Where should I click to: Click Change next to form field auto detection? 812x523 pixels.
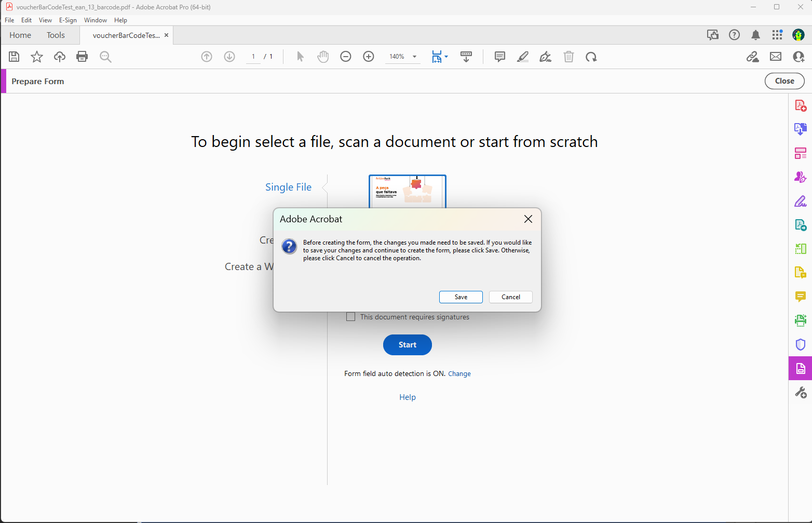[x=459, y=373]
